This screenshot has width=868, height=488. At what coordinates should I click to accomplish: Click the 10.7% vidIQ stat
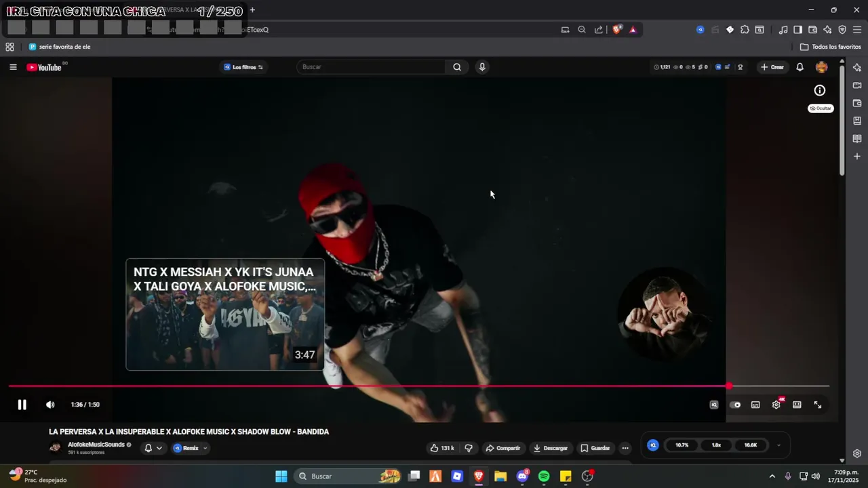pos(682,445)
